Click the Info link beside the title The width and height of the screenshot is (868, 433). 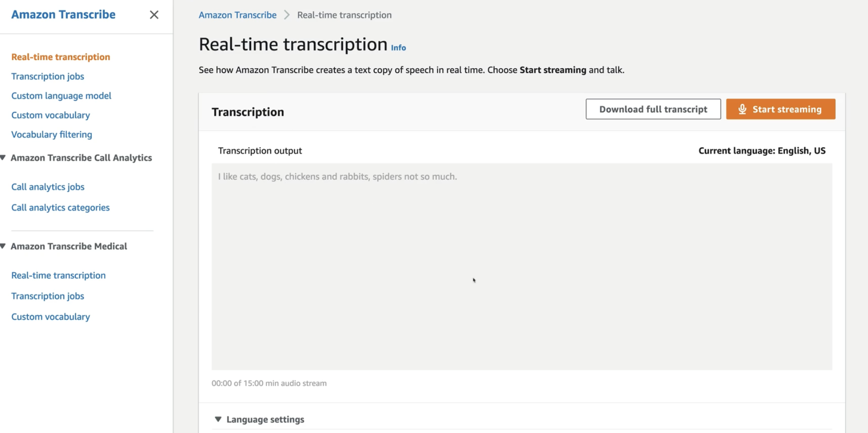[398, 48]
